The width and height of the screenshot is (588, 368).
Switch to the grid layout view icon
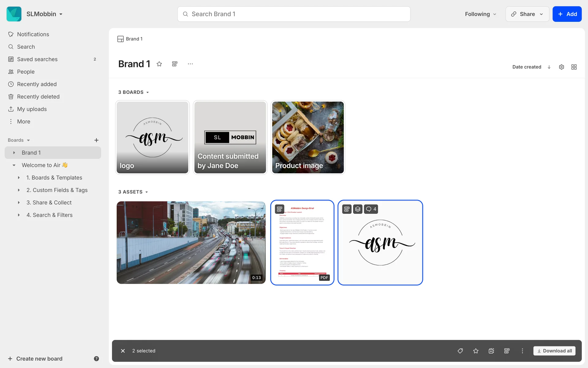coord(574,67)
